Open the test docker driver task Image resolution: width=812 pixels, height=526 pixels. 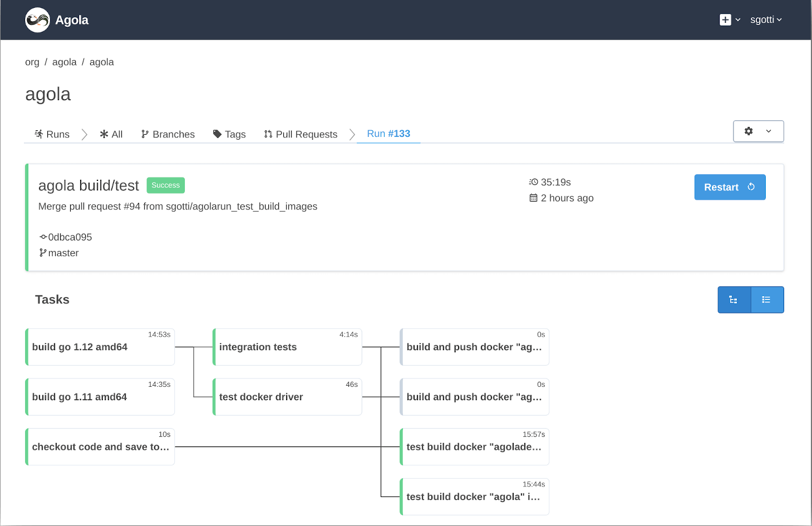point(287,397)
